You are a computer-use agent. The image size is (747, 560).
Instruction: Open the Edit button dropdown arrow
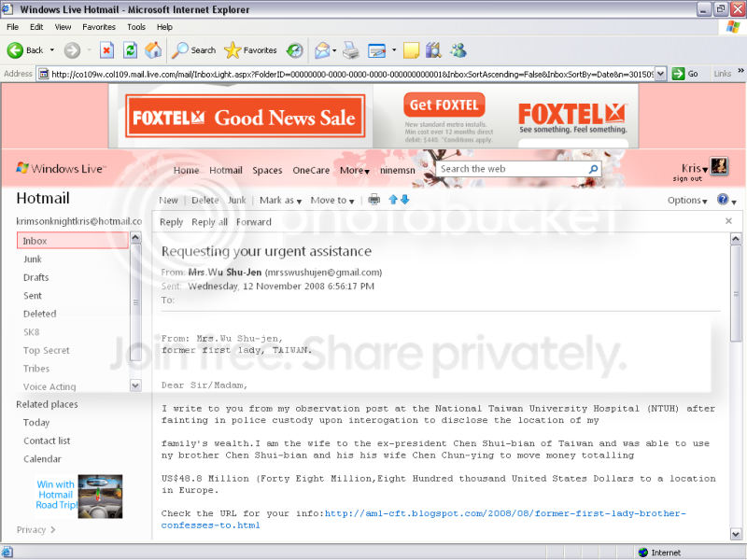coord(393,50)
